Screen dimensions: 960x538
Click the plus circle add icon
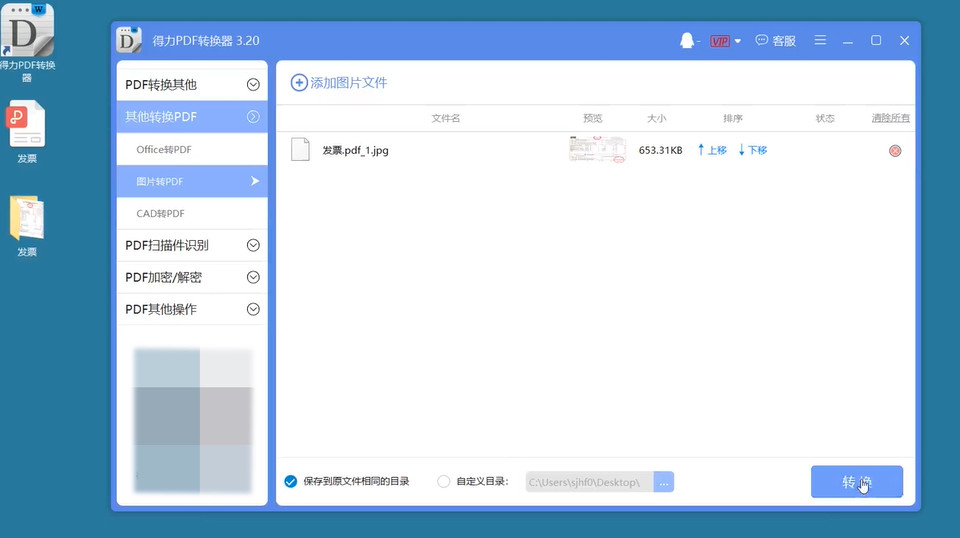[299, 83]
